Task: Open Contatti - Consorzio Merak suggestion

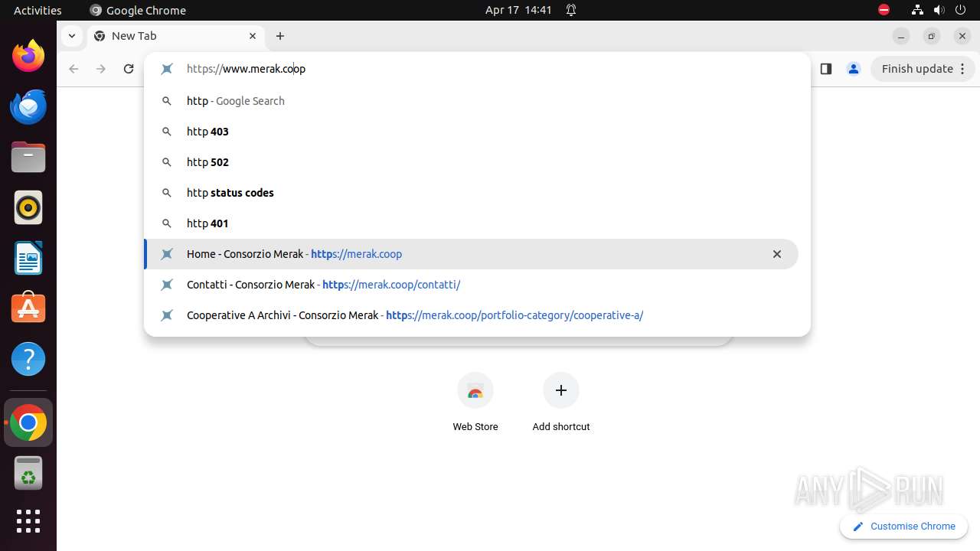Action: point(471,285)
